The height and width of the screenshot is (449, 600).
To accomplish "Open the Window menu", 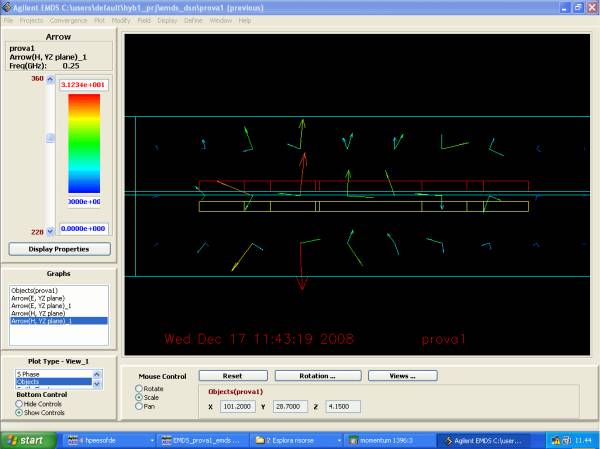I will (221, 21).
